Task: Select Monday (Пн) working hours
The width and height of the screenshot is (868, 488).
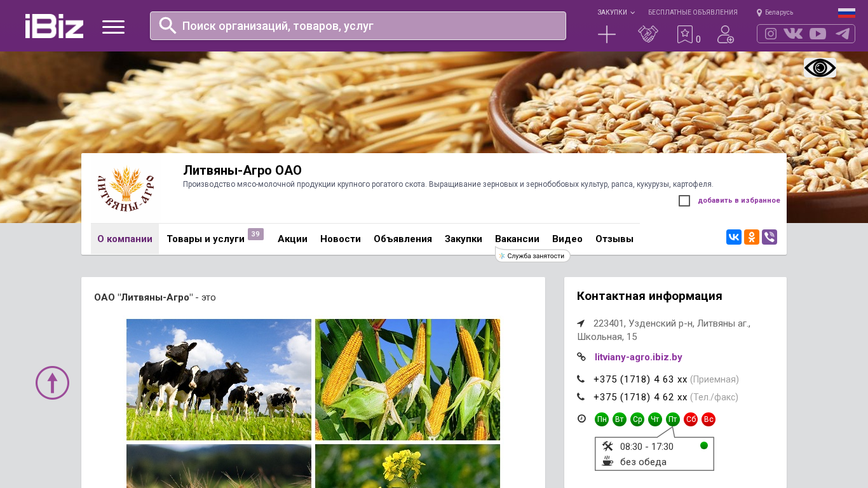Action: [x=602, y=419]
